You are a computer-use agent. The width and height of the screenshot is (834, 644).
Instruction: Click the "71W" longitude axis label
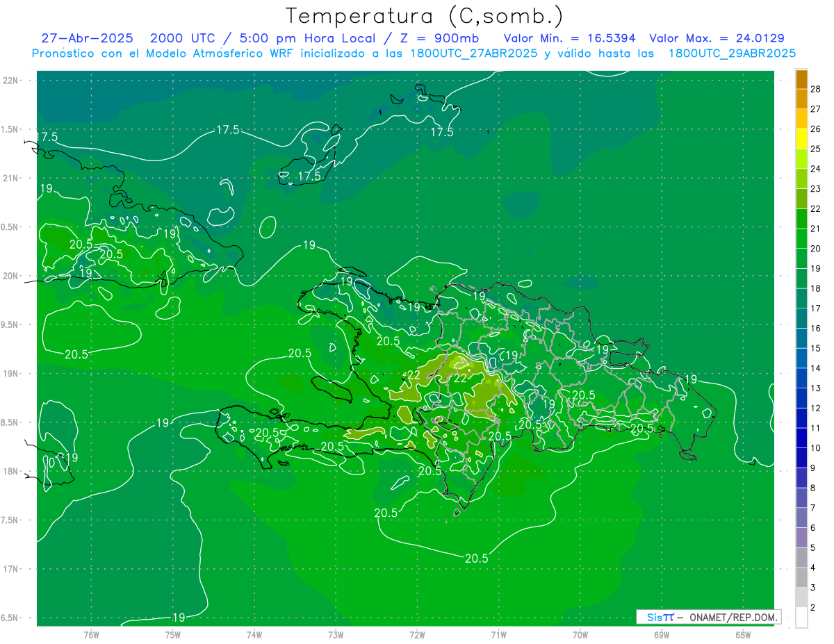[x=498, y=634]
